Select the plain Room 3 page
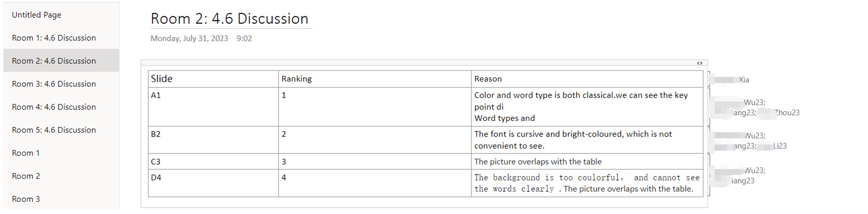Screen dimensions: 868x214 click(61, 199)
